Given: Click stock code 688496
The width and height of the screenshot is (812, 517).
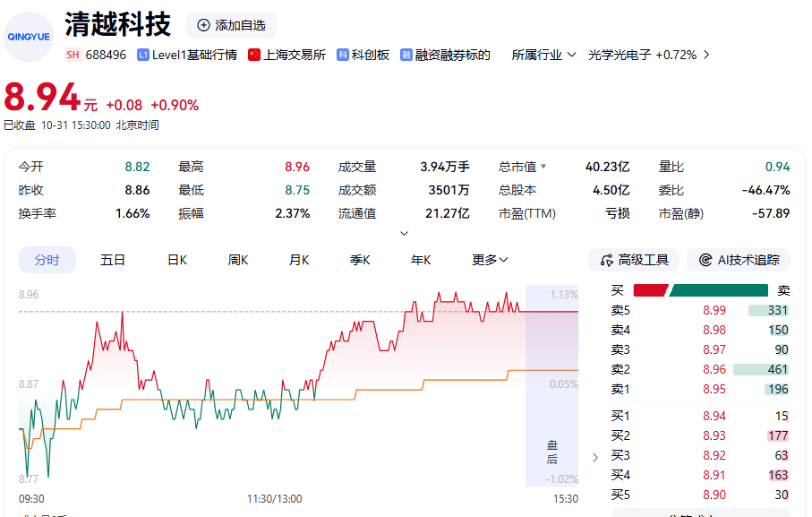Looking at the screenshot, I should tap(106, 55).
